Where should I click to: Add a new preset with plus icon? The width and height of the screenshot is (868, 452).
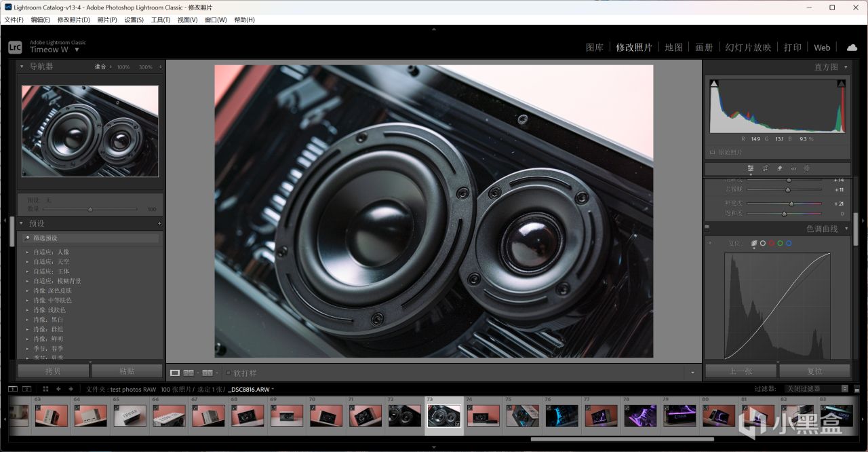coord(160,223)
